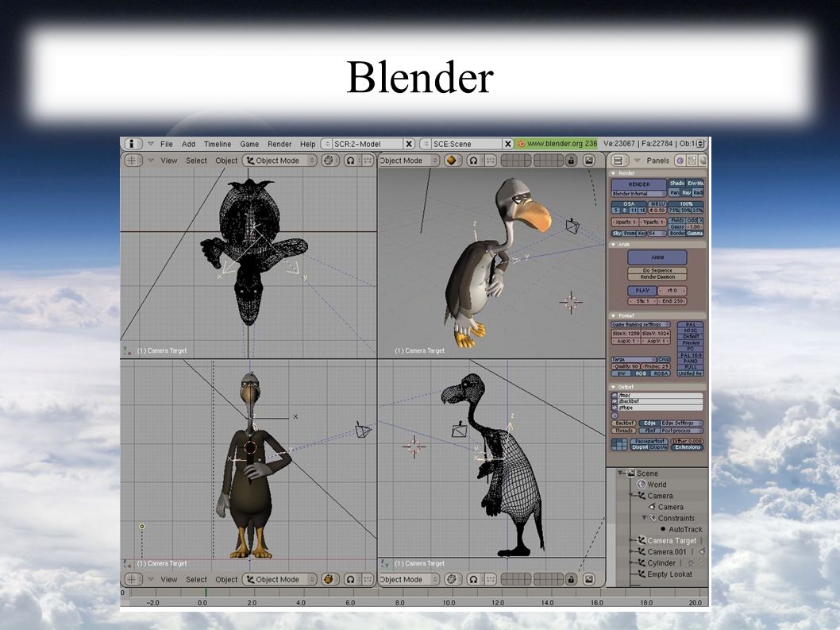This screenshot has width=840, height=630.
Task: Collapse the Render panel triangle
Action: click(614, 173)
